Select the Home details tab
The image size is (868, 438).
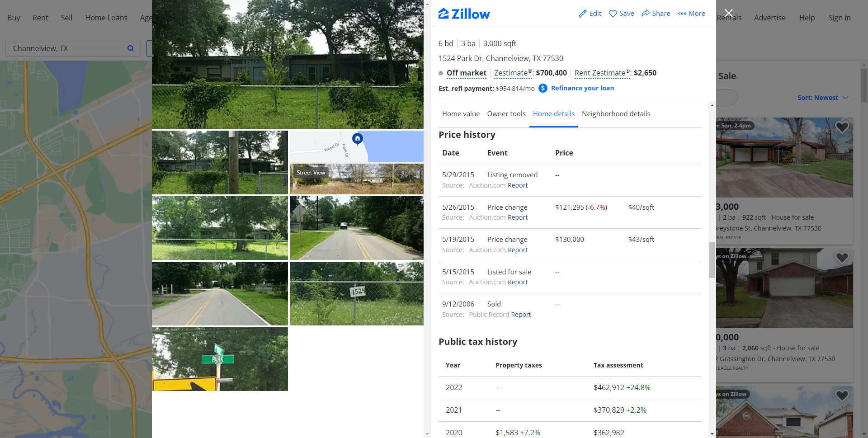pyautogui.click(x=554, y=114)
